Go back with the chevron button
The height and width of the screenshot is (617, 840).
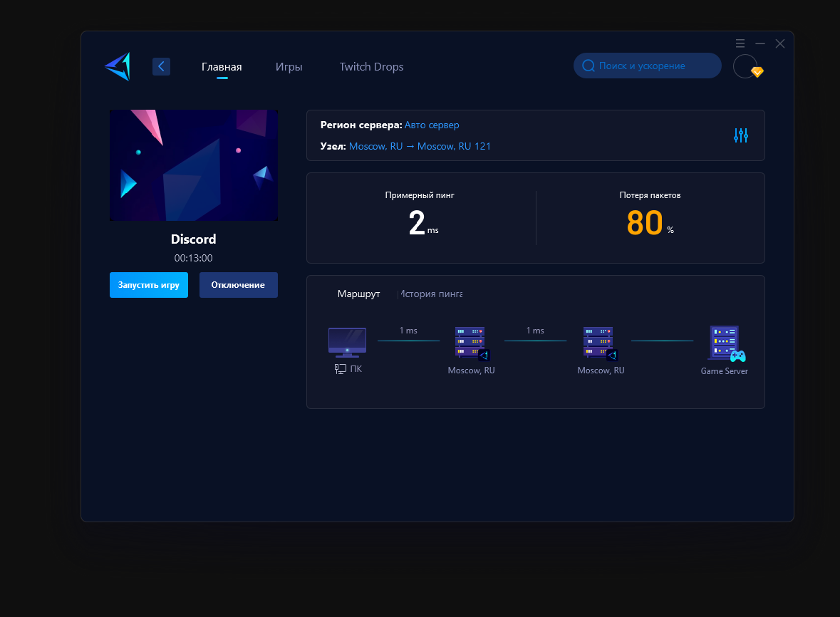tap(161, 66)
